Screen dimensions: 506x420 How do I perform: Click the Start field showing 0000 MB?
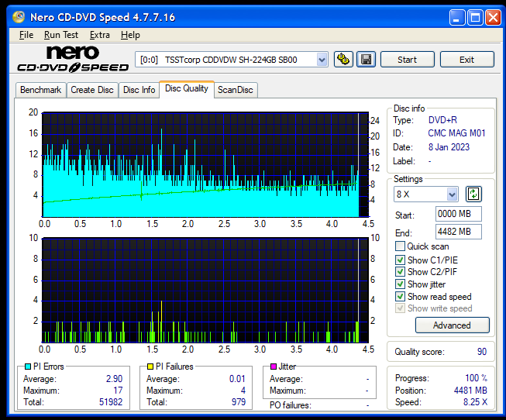coord(458,214)
